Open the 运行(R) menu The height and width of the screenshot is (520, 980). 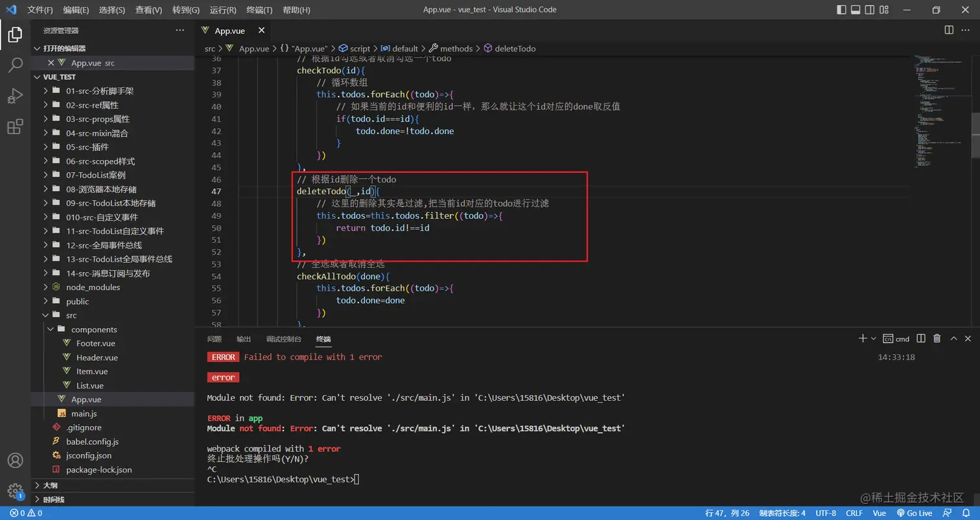223,10
